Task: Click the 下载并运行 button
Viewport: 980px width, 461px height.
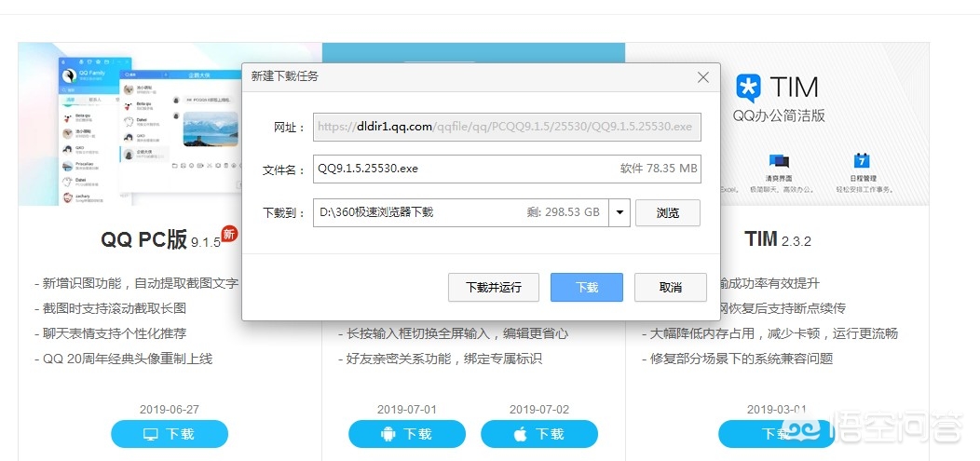Action: [493, 288]
